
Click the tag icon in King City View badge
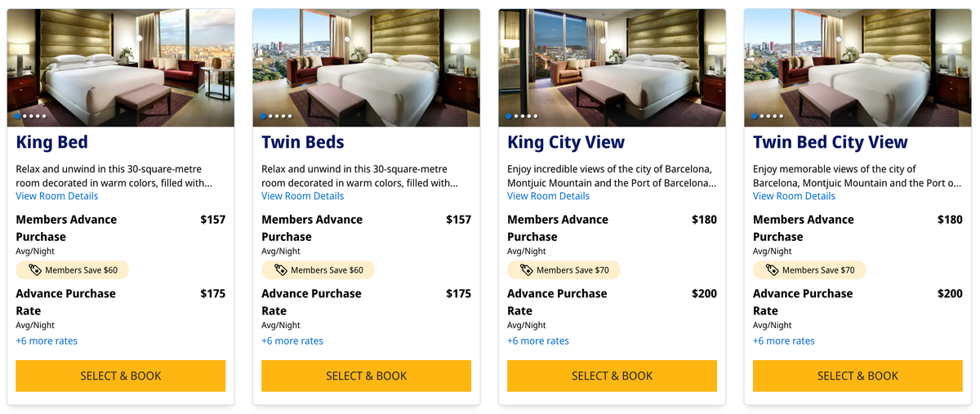tap(526, 269)
